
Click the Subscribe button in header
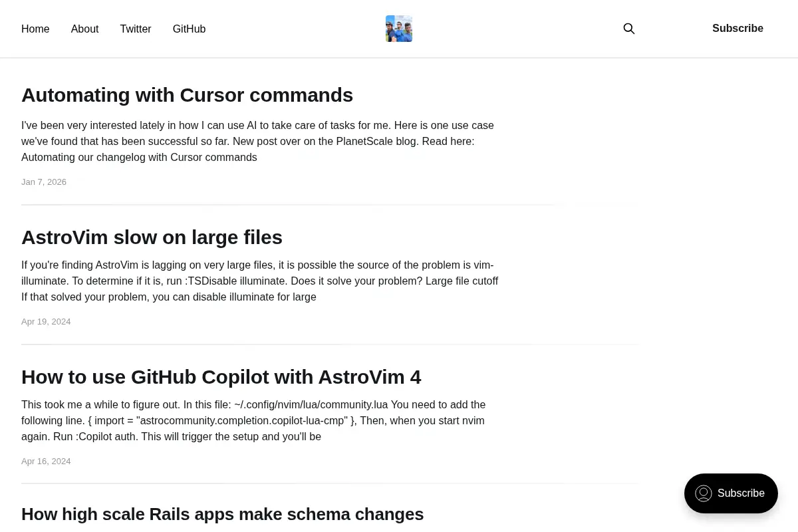737,29
